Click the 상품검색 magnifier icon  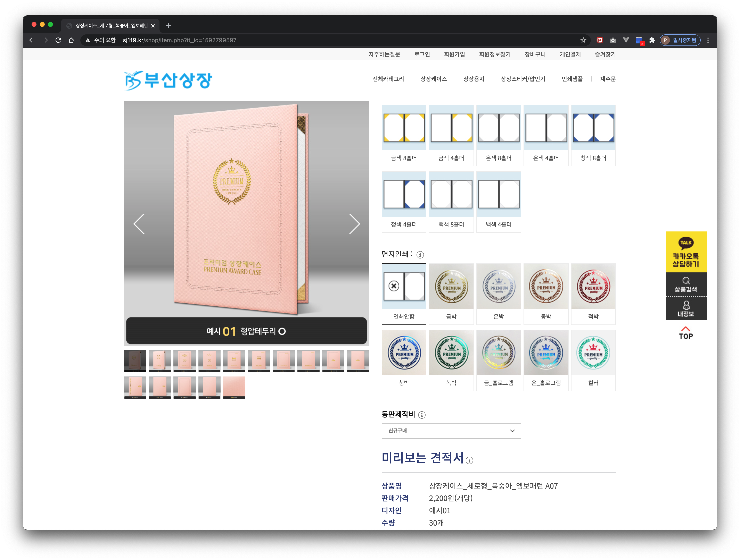tap(686, 281)
